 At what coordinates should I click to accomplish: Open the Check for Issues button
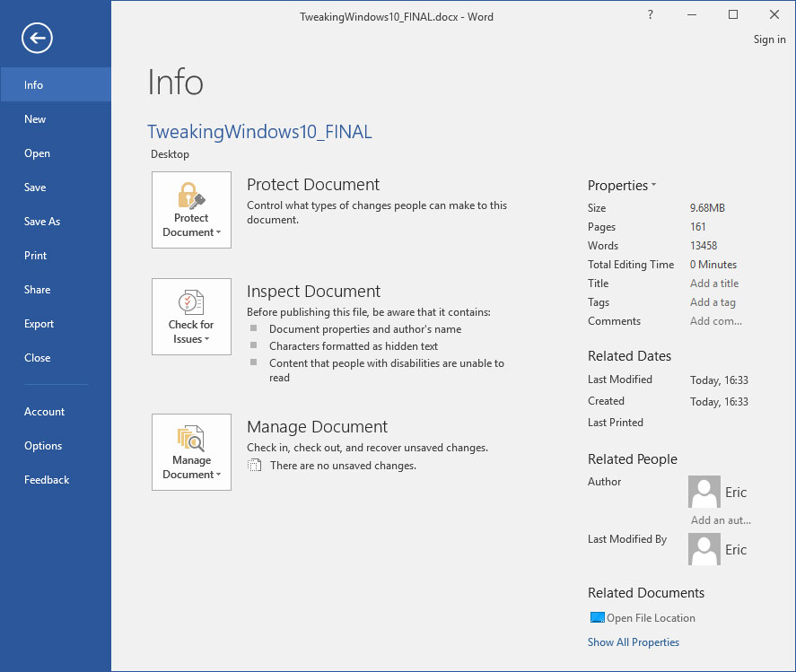coord(191,317)
